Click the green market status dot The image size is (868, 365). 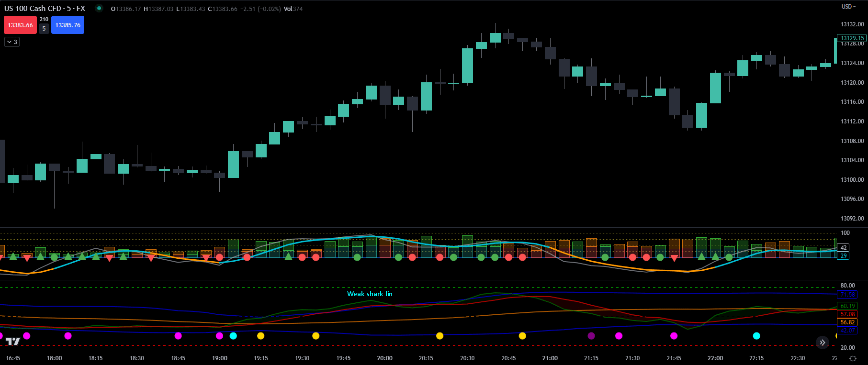tap(99, 8)
